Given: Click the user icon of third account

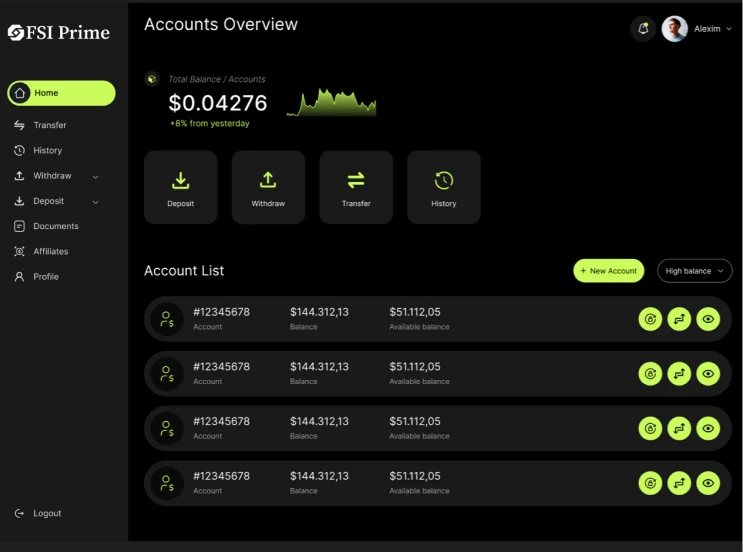Looking at the screenshot, I should [166, 428].
